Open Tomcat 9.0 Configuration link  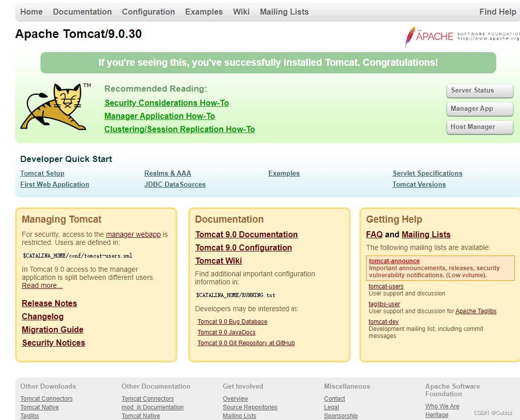pos(244,247)
